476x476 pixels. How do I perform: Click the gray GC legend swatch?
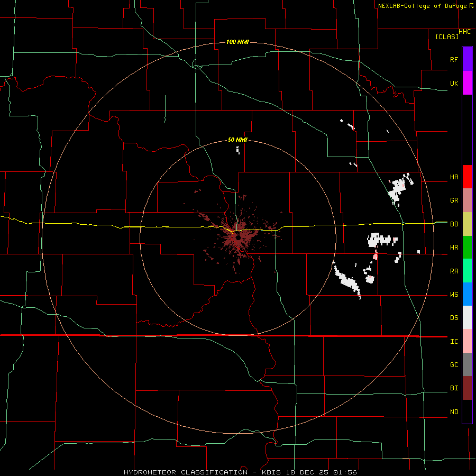click(x=467, y=364)
